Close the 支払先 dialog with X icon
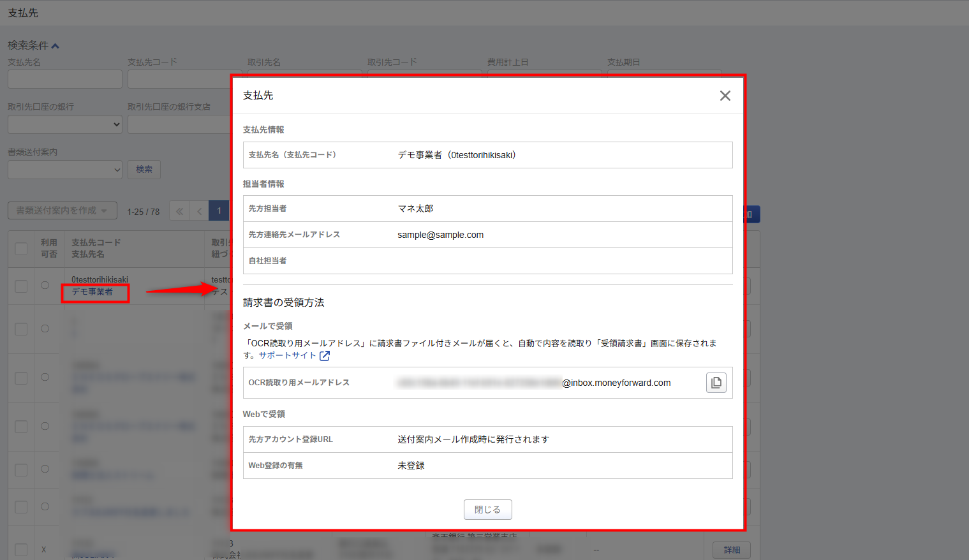The width and height of the screenshot is (969, 560). [x=725, y=96]
